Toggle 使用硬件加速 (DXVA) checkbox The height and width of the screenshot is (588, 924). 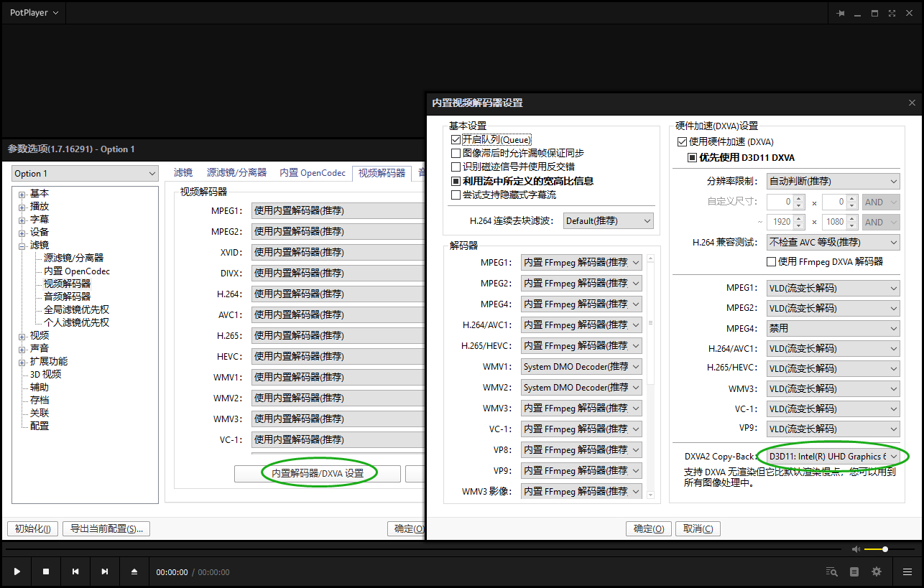[683, 142]
